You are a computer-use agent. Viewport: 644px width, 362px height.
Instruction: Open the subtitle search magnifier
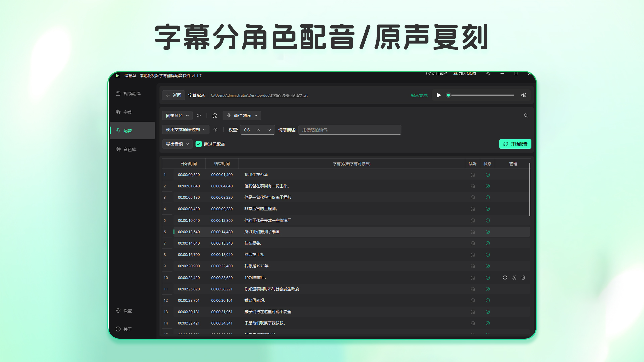[x=526, y=116]
